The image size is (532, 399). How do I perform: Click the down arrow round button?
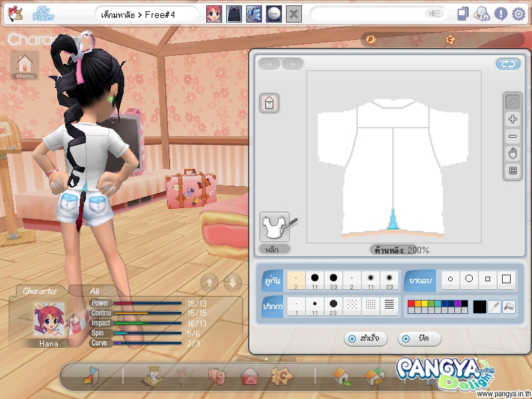233,282
